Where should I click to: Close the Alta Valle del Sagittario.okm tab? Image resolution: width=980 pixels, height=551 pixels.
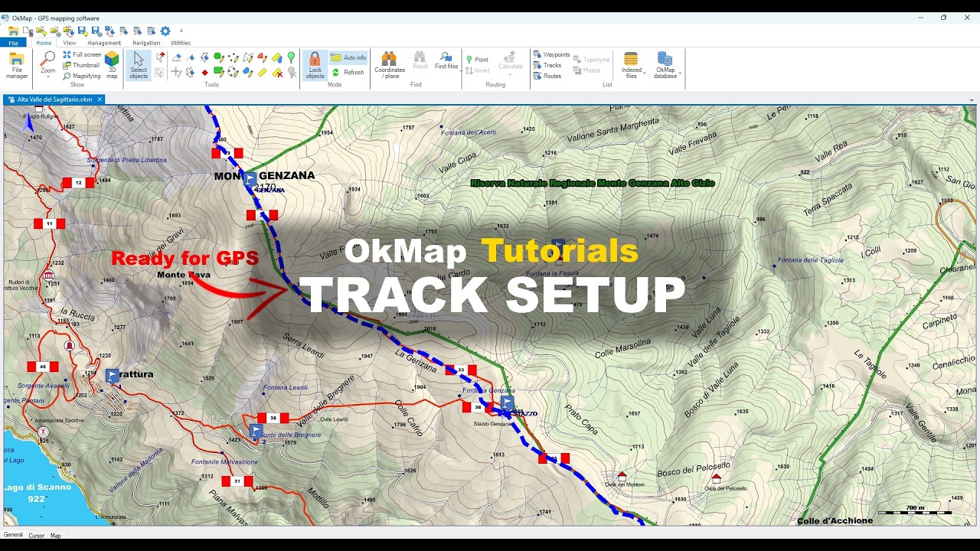100,99
